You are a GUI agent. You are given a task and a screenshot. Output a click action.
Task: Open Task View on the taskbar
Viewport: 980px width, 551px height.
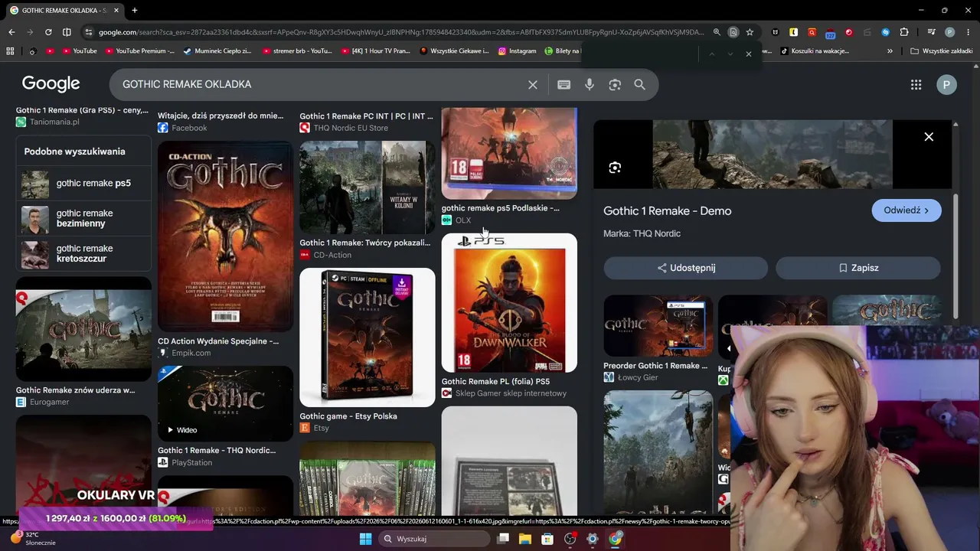[x=503, y=539]
